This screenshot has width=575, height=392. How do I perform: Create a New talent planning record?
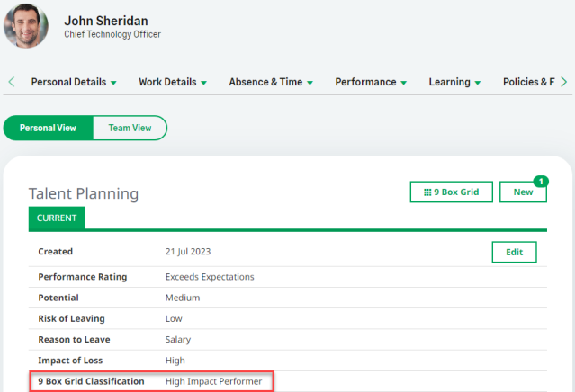[x=523, y=192]
